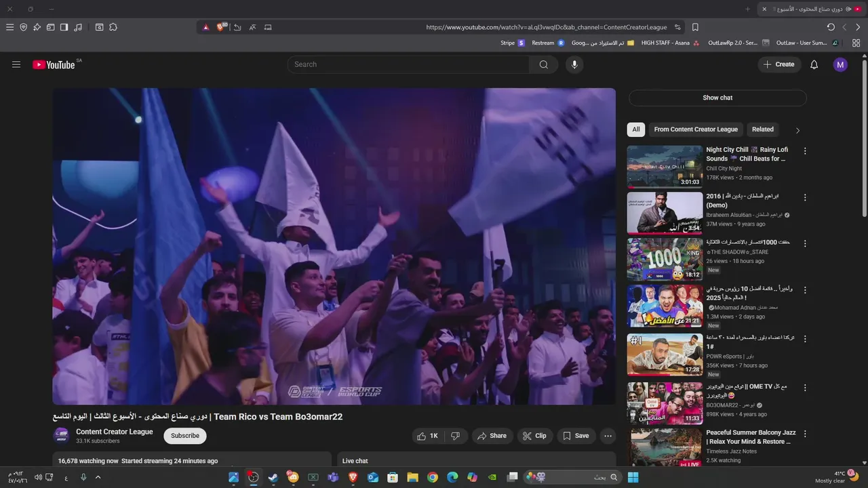This screenshot has width=868, height=488.
Task: Bookmark this page in the address bar
Action: tap(695, 27)
